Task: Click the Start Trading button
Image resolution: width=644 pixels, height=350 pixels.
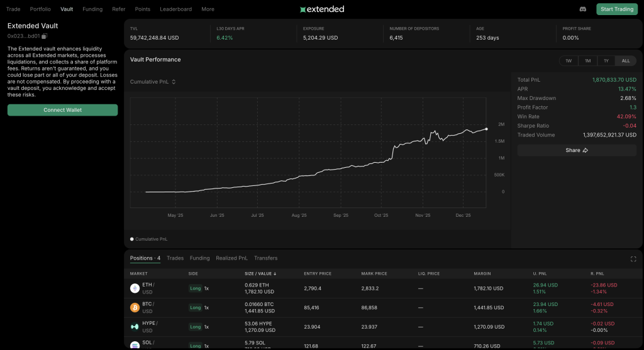Action: click(616, 9)
